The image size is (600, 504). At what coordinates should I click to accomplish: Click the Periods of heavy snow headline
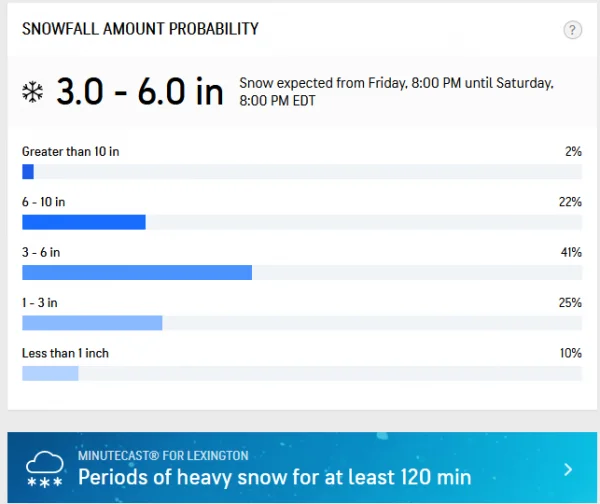[x=274, y=477]
